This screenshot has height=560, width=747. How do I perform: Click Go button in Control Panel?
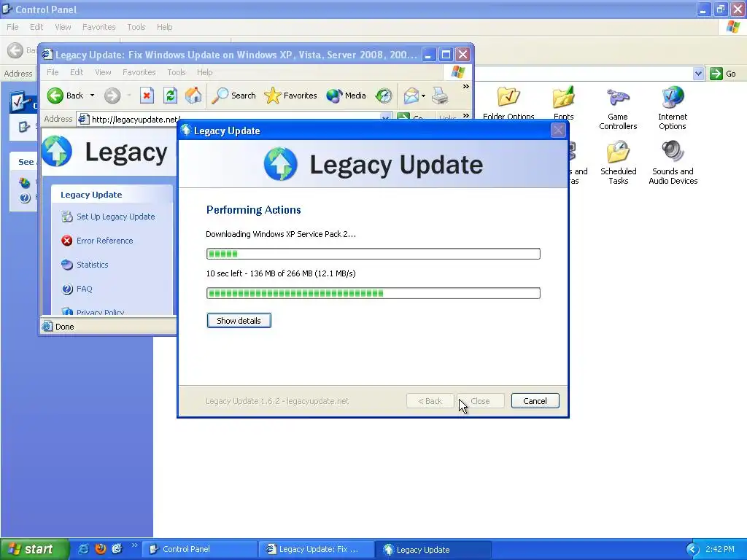click(723, 74)
